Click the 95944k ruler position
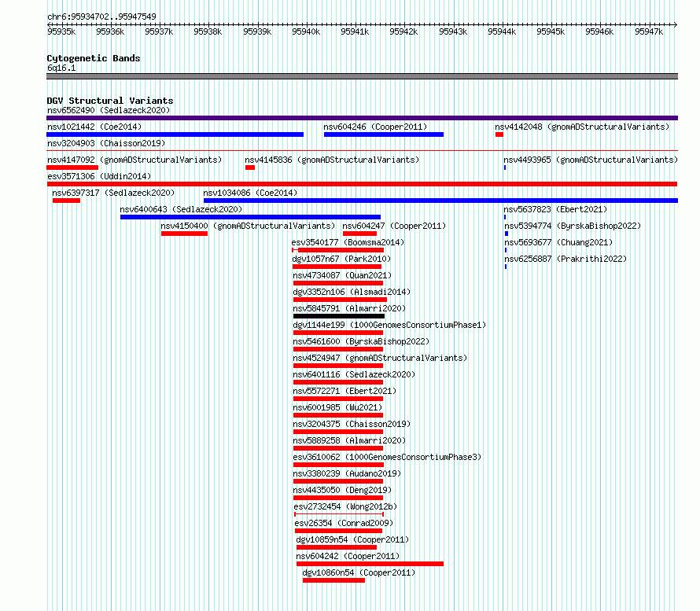Image resolution: width=700 pixels, height=611 pixels. pyautogui.click(x=502, y=31)
